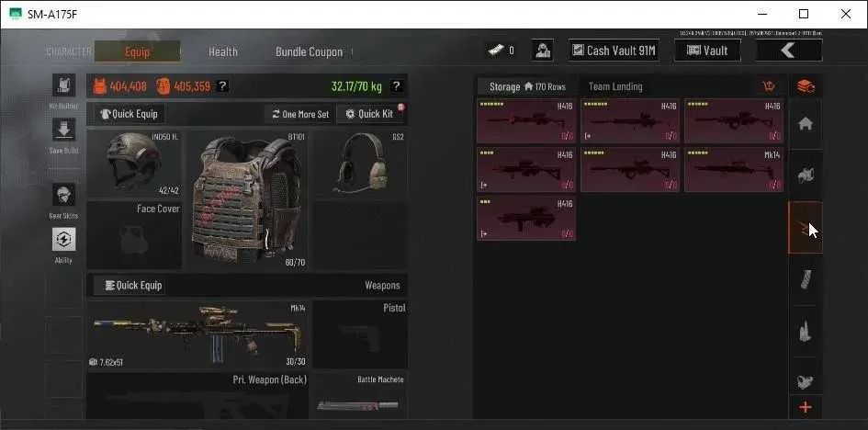Switch to the Equip tab
This screenshot has height=430, width=868.
pos(137,51)
